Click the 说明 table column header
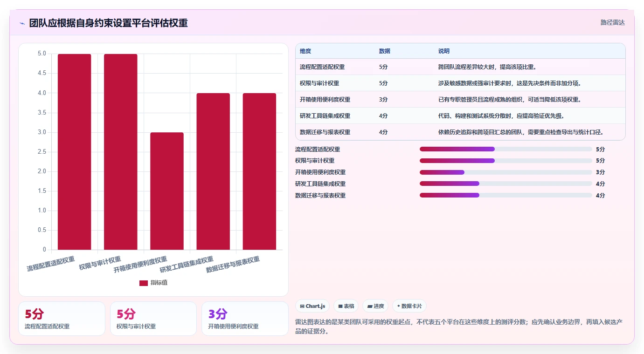Image resolution: width=644 pixels, height=354 pixels. click(444, 51)
